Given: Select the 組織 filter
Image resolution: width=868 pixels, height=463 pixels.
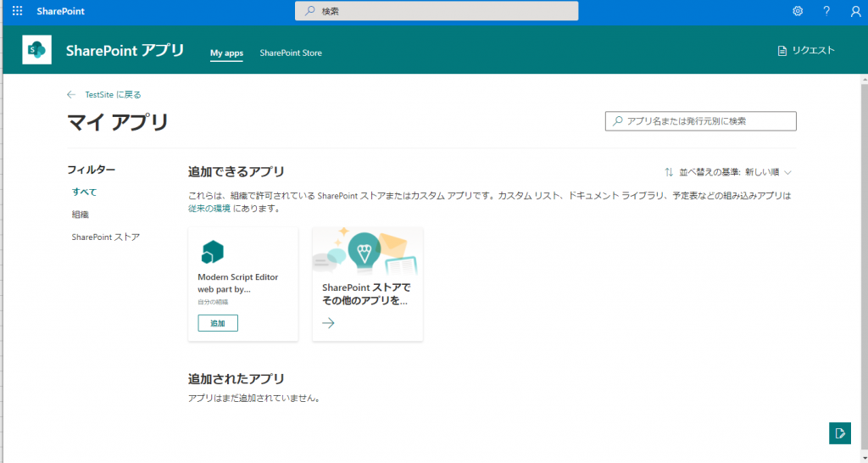Looking at the screenshot, I should click(81, 215).
